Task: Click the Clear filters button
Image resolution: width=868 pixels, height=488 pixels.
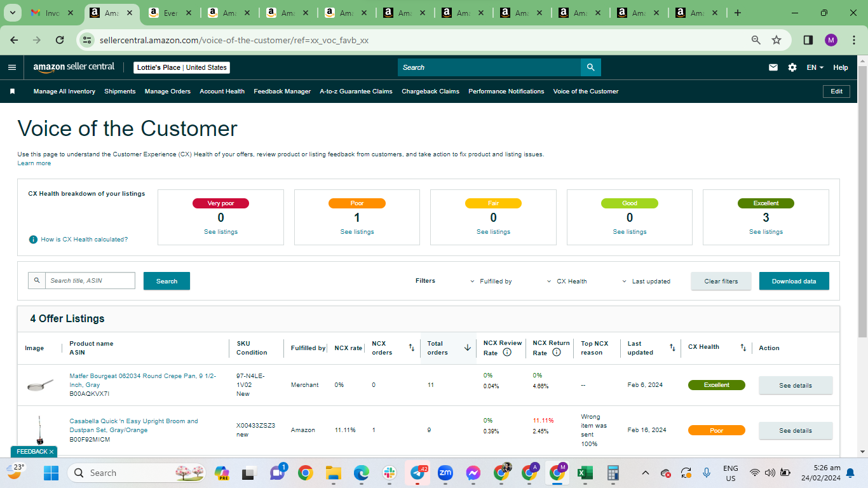Action: 721,281
